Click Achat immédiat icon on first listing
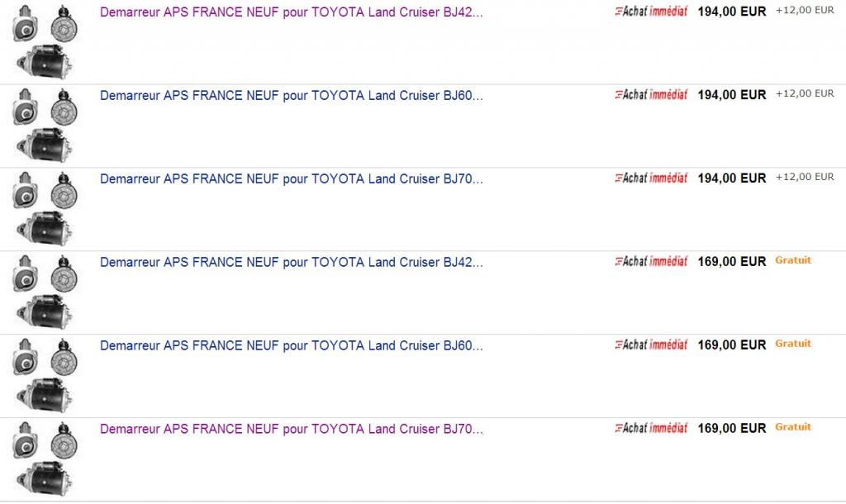This screenshot has width=846, height=504. 651,12
